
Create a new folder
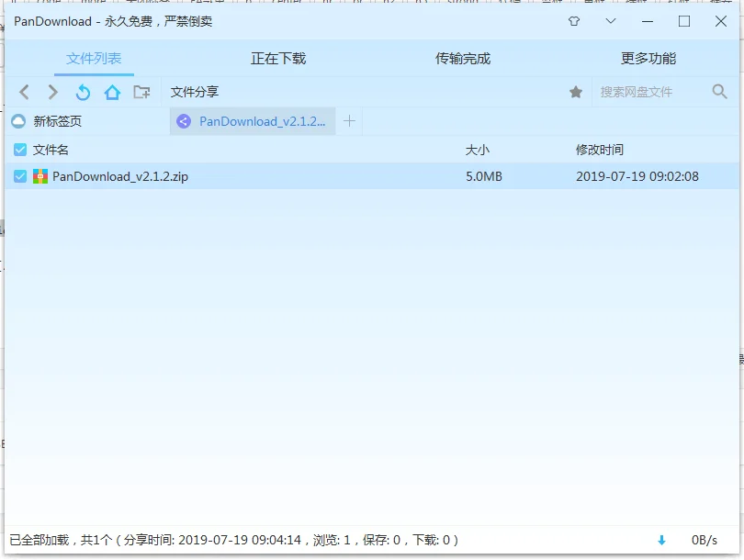141,92
